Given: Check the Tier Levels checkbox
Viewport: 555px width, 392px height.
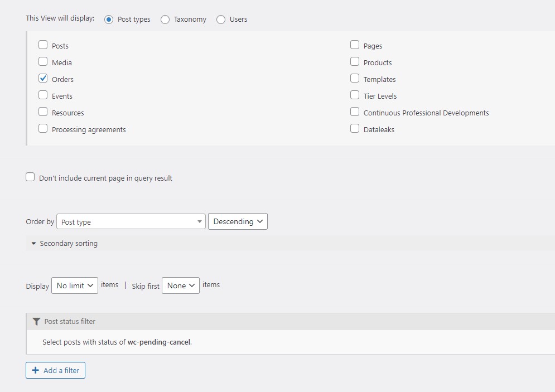Looking at the screenshot, I should coord(355,95).
